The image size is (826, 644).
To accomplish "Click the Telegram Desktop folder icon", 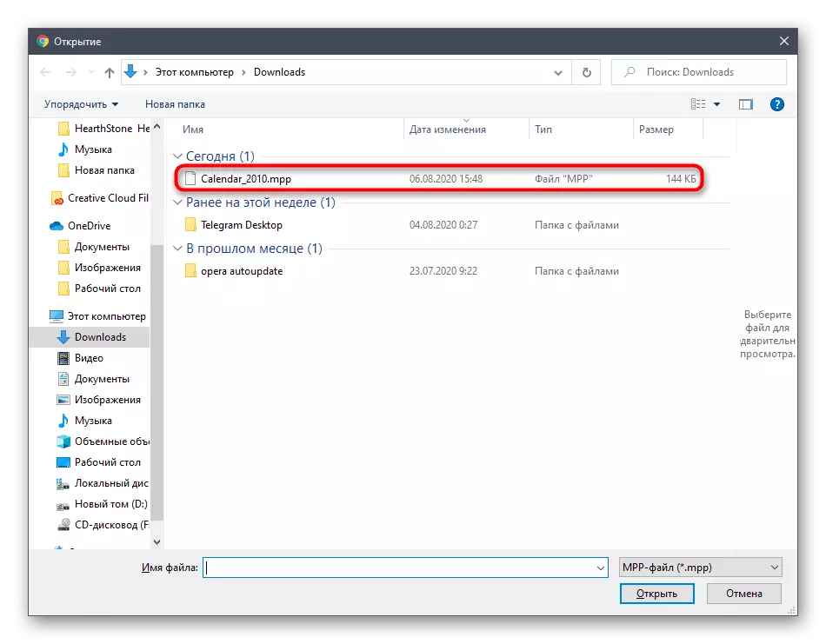I will [x=190, y=225].
